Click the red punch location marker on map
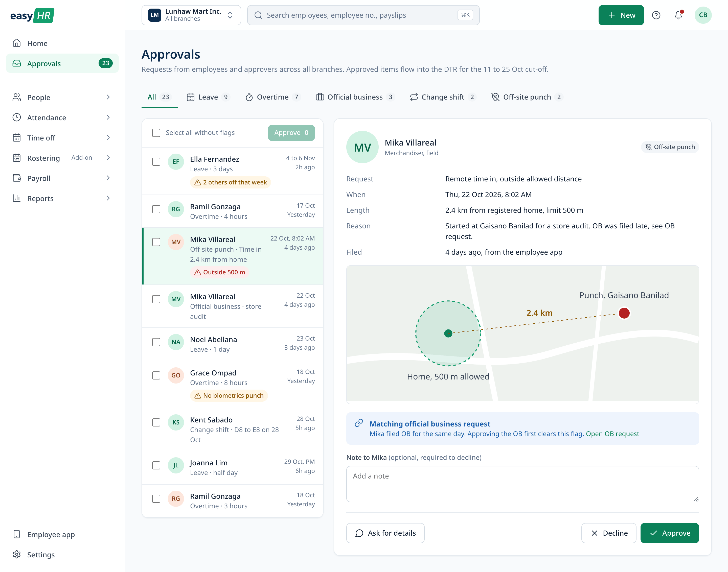Viewport: 728px width, 572px height. coord(624,313)
